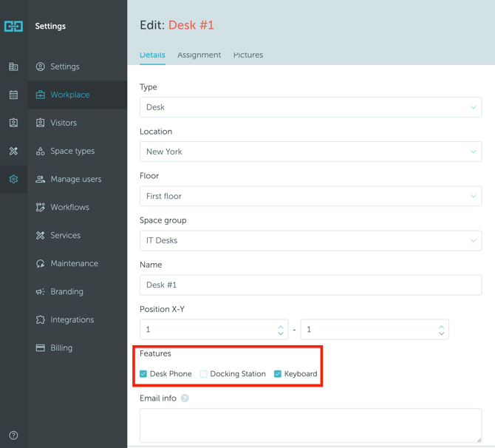Go to Integrations settings page
The height and width of the screenshot is (448, 495).
[x=72, y=319]
